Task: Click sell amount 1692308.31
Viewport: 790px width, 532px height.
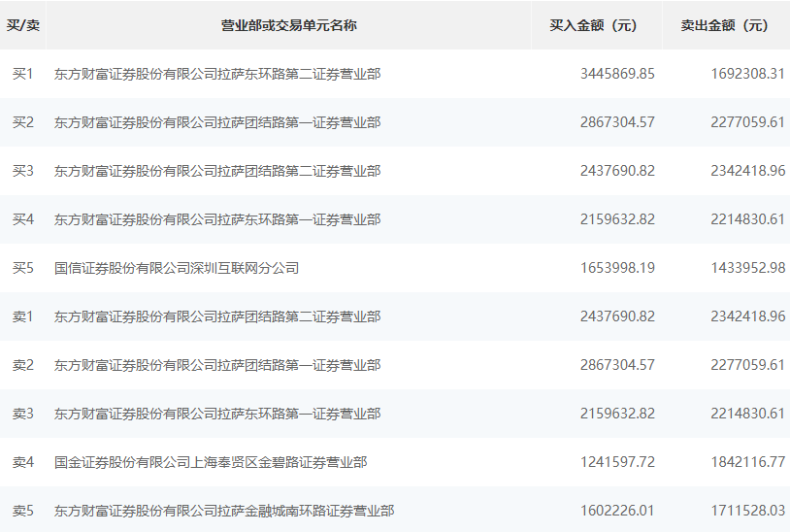Action: pos(748,74)
